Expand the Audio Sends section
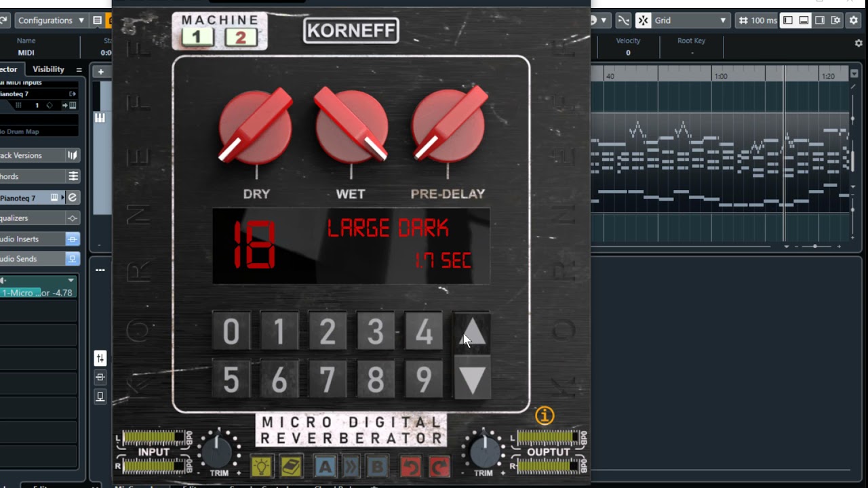Image resolution: width=868 pixels, height=488 pixels. [40, 259]
